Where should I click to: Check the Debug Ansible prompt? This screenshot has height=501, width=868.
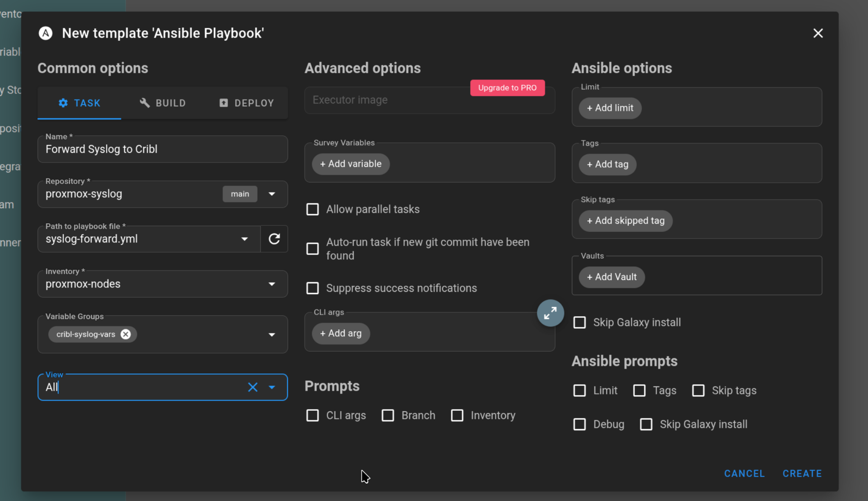tap(579, 424)
